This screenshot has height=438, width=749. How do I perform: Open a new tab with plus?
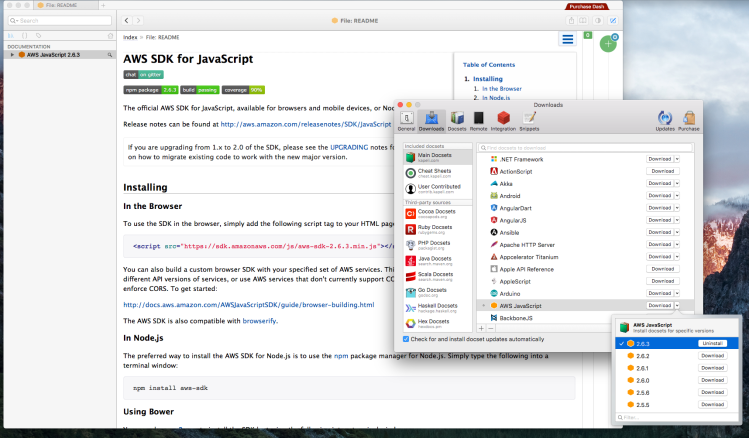click(103, 5)
